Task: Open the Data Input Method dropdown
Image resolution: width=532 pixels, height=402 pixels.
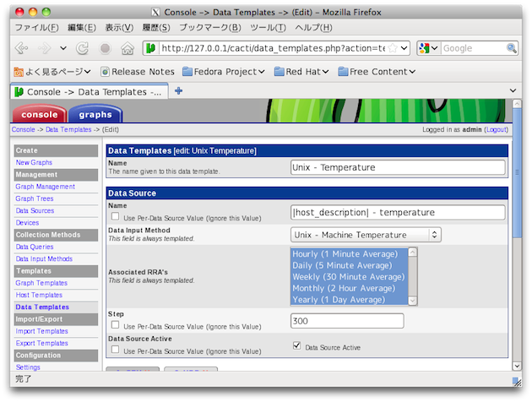Action: pyautogui.click(x=365, y=235)
